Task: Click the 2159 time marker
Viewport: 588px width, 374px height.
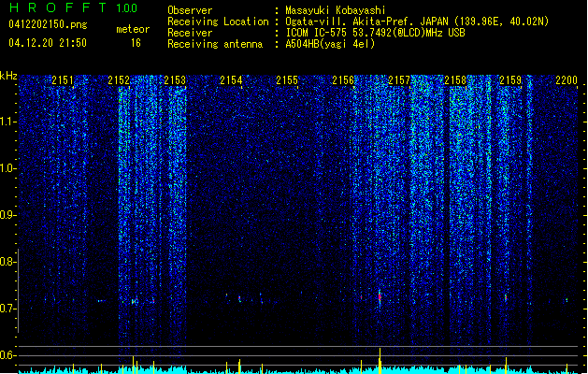Action: coord(510,79)
